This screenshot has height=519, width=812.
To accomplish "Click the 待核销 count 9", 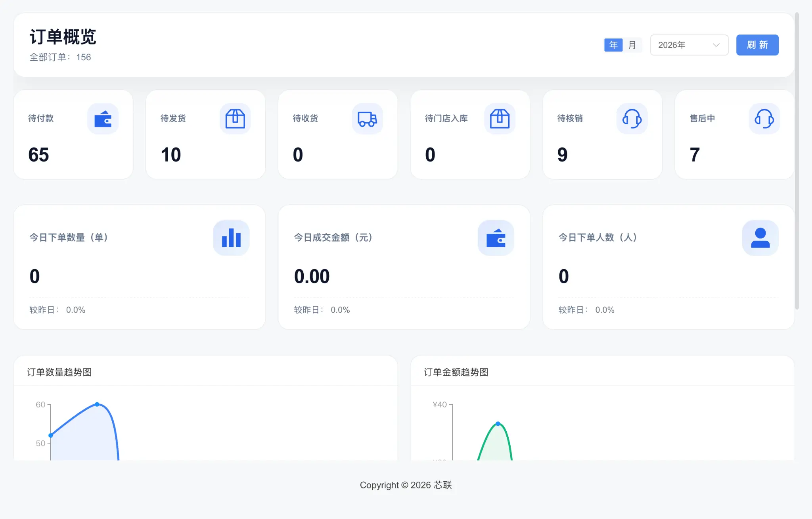I will [x=562, y=154].
